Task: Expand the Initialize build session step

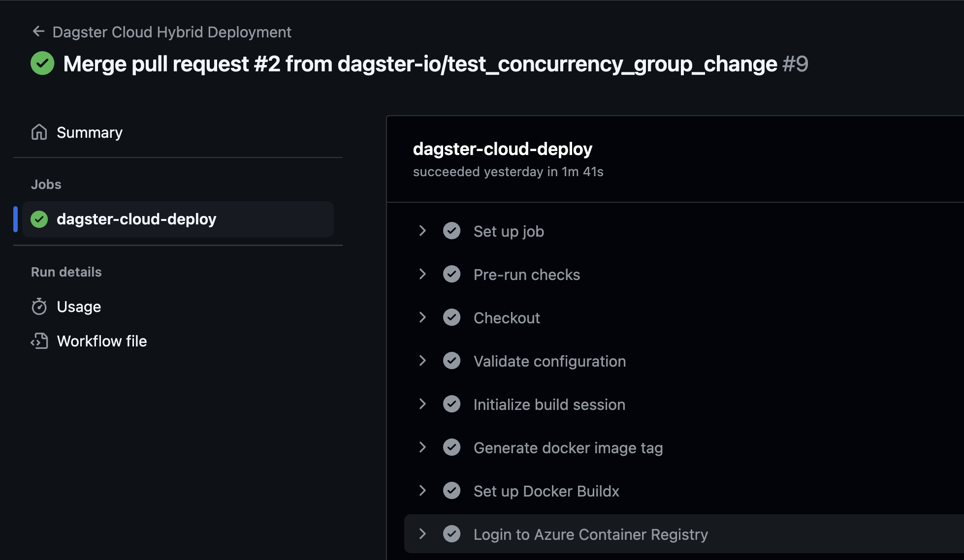Action: pos(422,404)
